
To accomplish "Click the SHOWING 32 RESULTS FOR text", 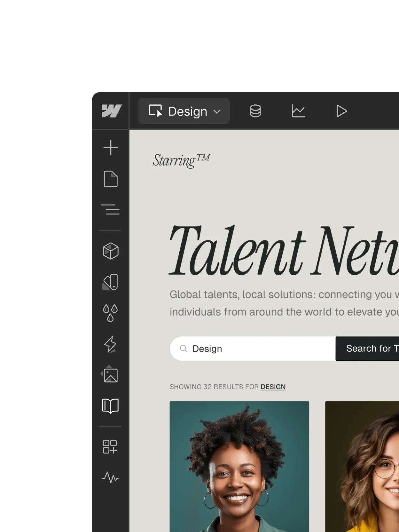I will (214, 387).
